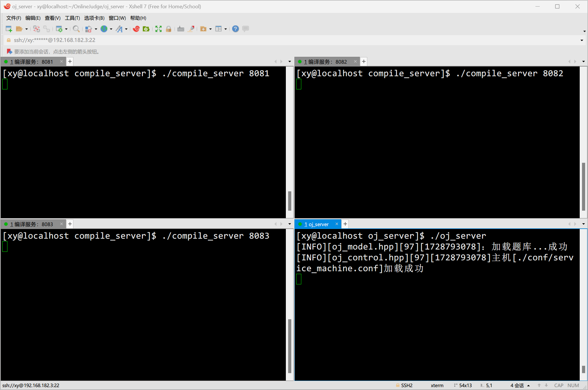This screenshot has height=390, width=588.
Task: Open the 工具(T) menu
Action: coord(72,18)
